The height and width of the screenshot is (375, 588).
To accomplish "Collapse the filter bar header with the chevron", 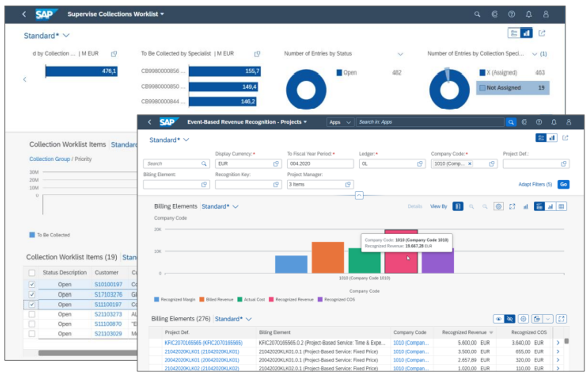I will [x=359, y=196].
